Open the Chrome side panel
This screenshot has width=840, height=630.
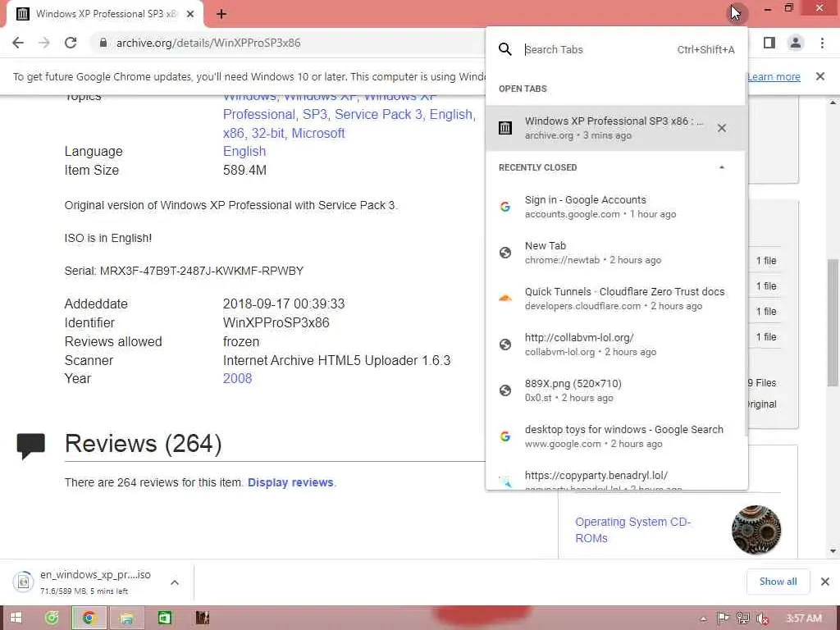(769, 43)
